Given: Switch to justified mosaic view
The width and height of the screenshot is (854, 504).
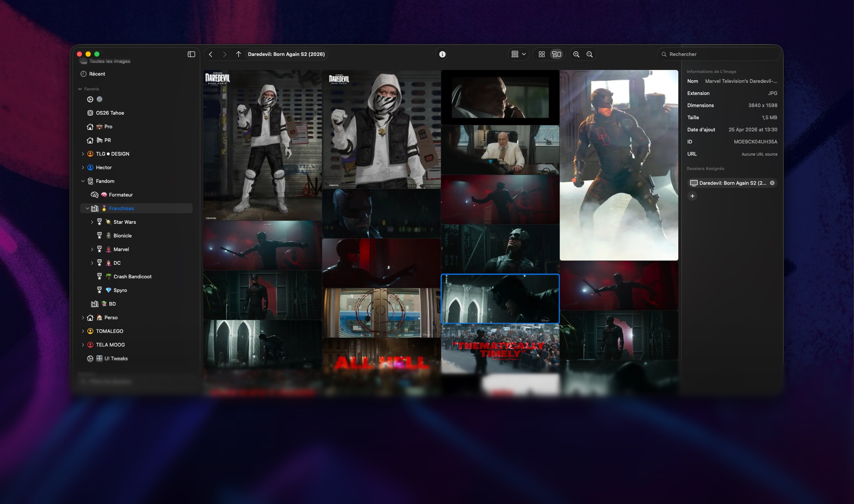Looking at the screenshot, I should click(x=556, y=54).
